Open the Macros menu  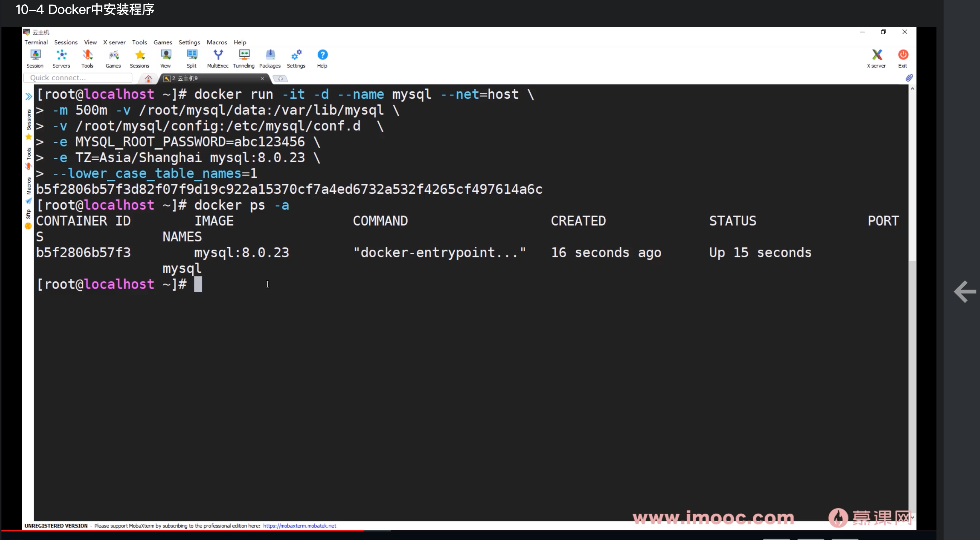pos(217,42)
